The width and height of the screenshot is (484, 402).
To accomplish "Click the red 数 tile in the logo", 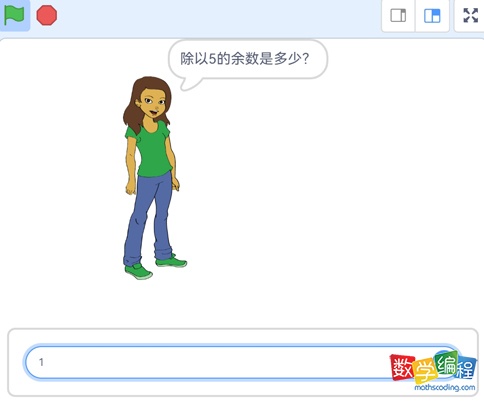I will point(402,368).
